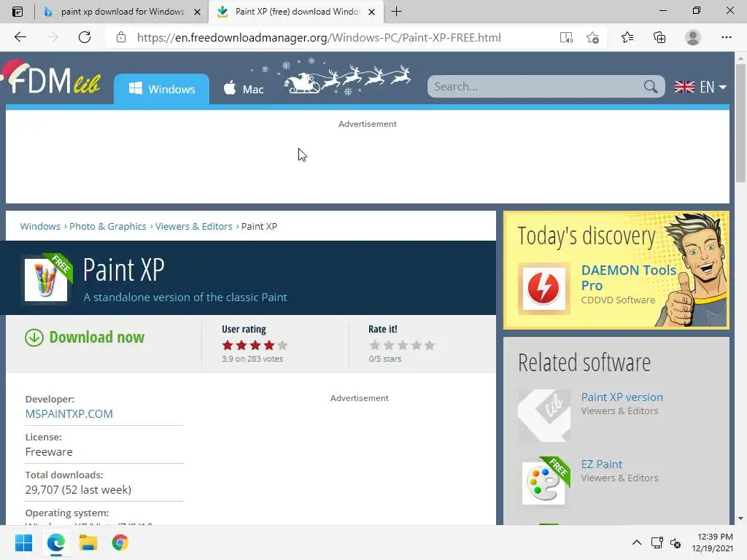Rate Paint XP one star
The image size is (747, 560).
point(375,345)
